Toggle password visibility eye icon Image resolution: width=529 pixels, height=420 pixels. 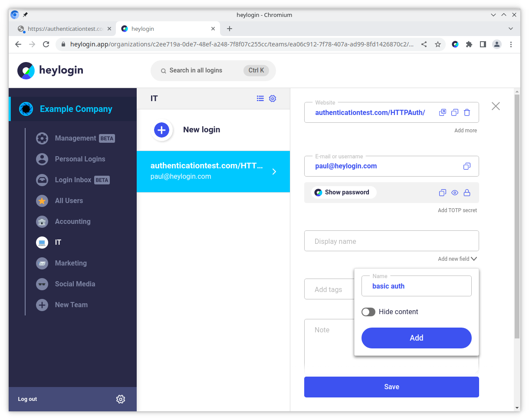455,193
